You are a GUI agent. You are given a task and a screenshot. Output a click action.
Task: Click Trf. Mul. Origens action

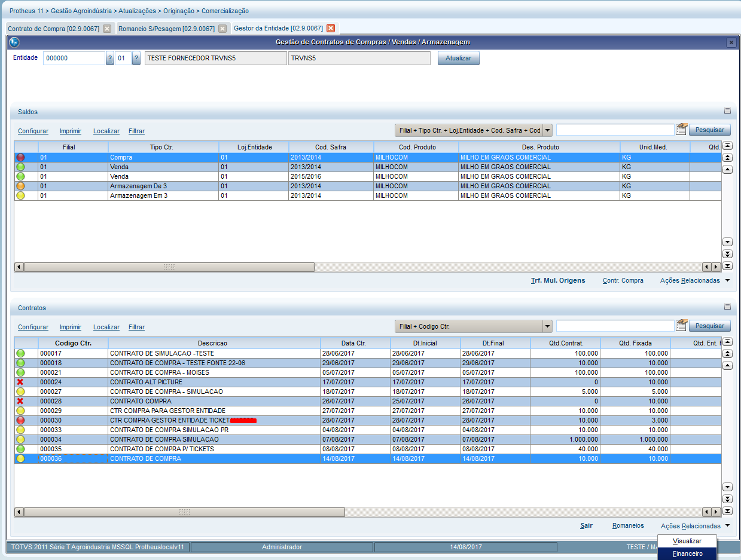coord(558,280)
